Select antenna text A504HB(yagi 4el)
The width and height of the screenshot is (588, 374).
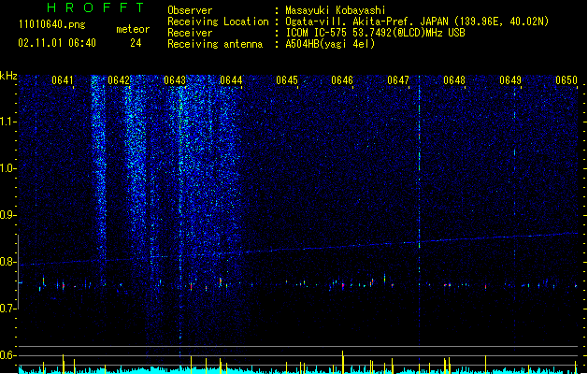[x=330, y=44]
